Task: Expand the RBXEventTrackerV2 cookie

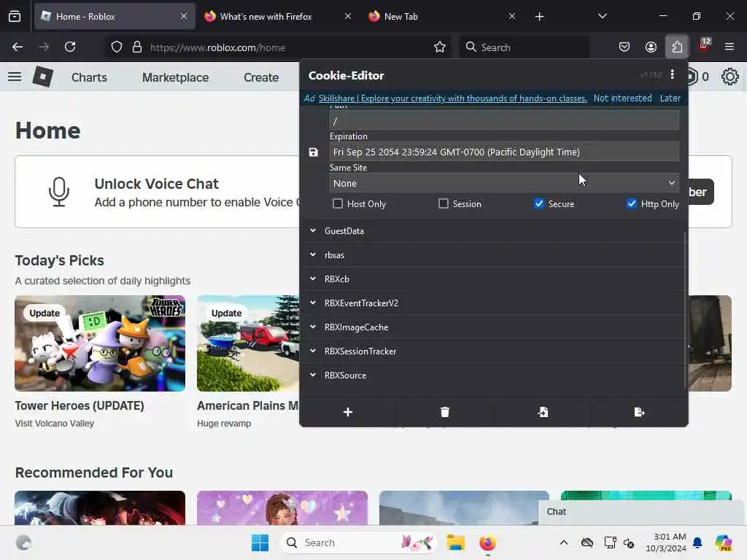Action: coord(494,303)
